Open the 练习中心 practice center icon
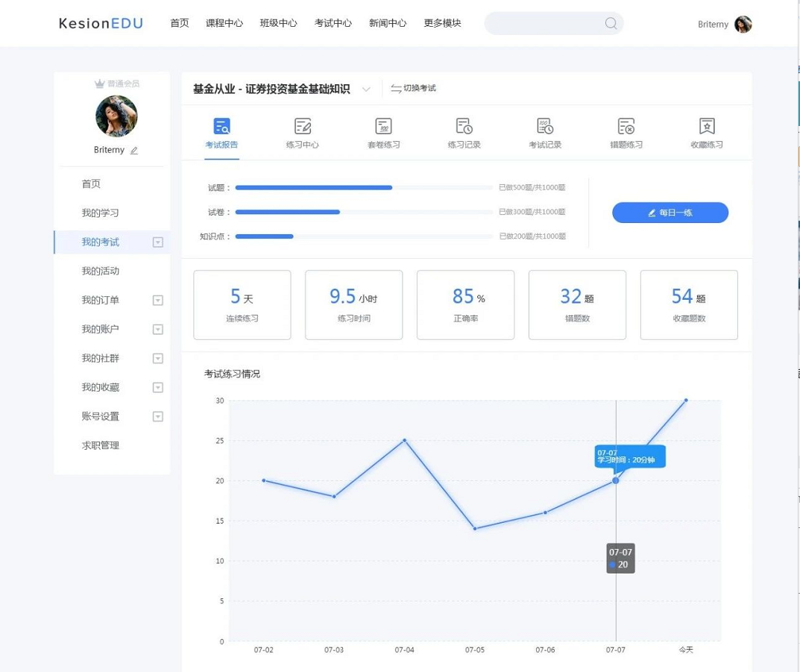The height and width of the screenshot is (672, 800). coord(302,126)
